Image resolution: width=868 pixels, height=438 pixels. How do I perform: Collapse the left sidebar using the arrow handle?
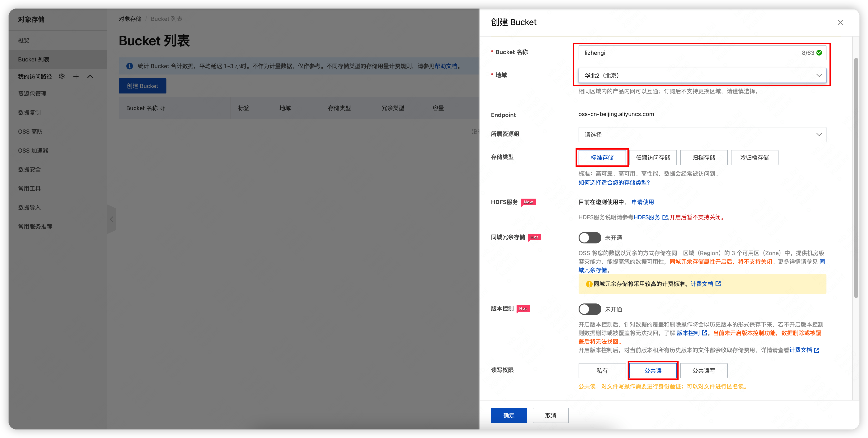(112, 219)
